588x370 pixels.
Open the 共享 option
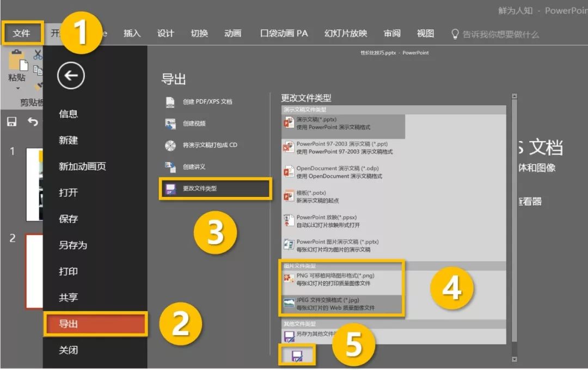coord(69,298)
